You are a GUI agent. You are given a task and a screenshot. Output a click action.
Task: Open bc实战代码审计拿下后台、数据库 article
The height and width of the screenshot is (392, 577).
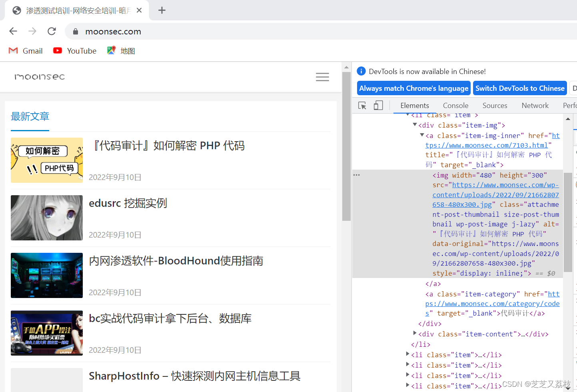point(170,318)
